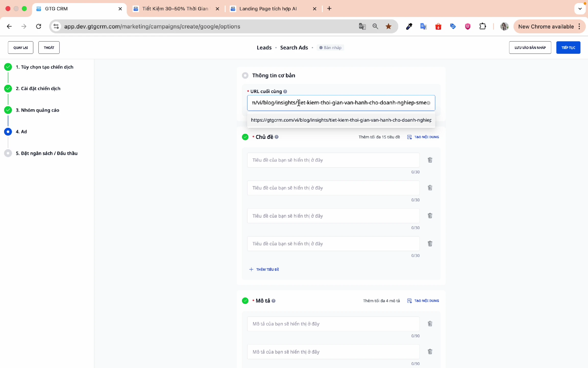
Task: Delete the fourth headline field with trash icon
Action: (430, 244)
